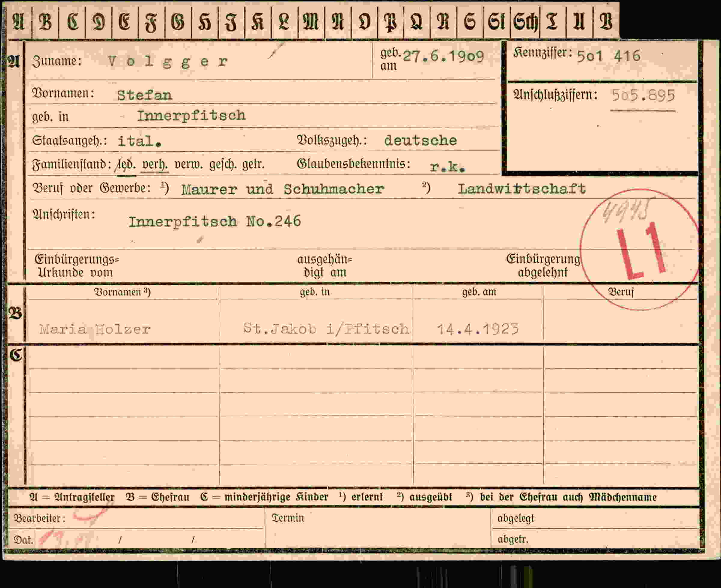Click the Kennziffer number 501 416
721x588 pixels.
(x=609, y=56)
